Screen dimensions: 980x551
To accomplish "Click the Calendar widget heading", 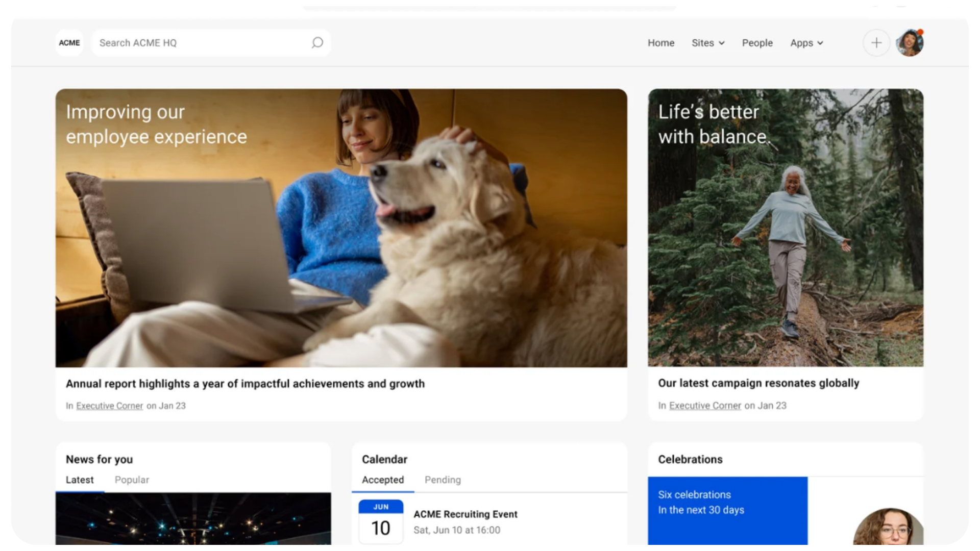I will click(x=384, y=459).
